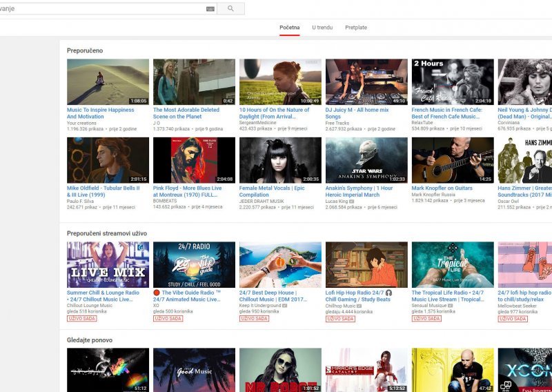This screenshot has height=392, width=552.
Task: Click UŽIVO SADA badge under Best Deep House
Action: [x=254, y=318]
